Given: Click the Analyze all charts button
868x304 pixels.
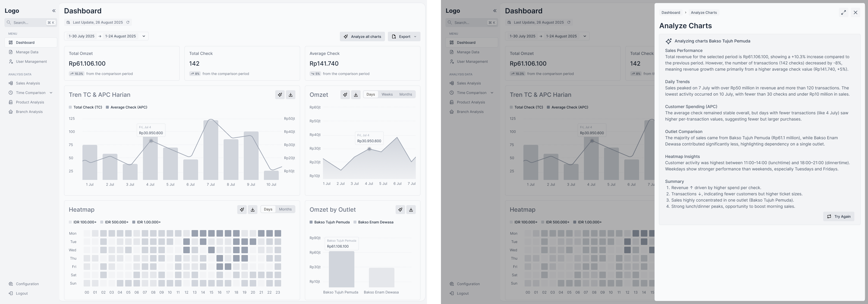Looking at the screenshot, I should 362,37.
